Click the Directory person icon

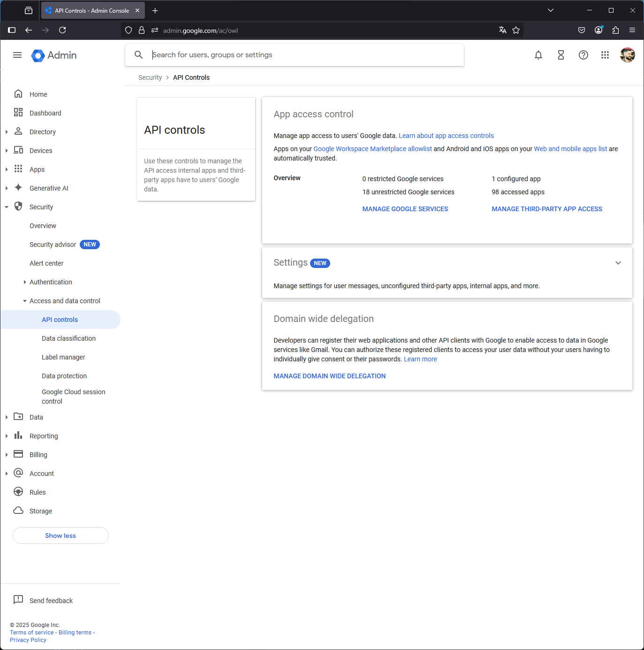[18, 131]
